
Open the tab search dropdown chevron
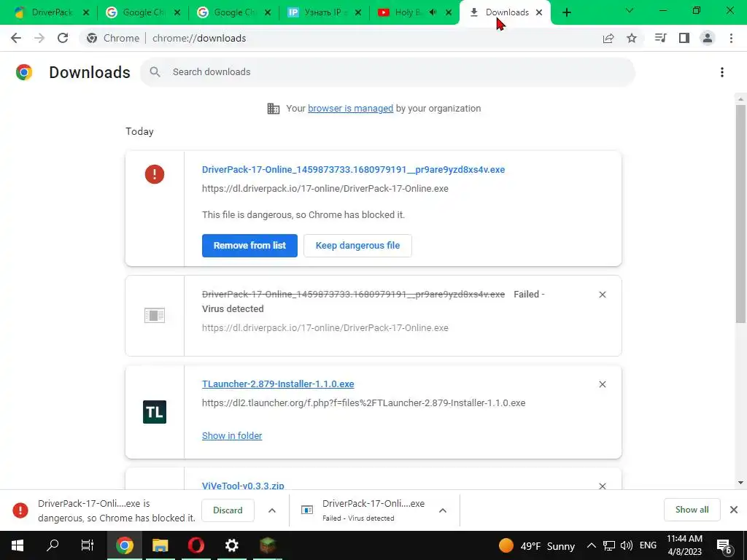[630, 10]
